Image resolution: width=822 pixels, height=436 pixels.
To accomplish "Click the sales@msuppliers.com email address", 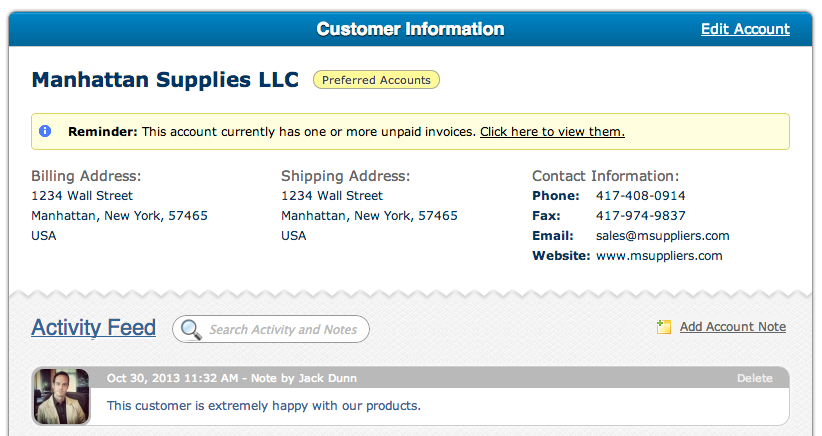I will coord(662,236).
